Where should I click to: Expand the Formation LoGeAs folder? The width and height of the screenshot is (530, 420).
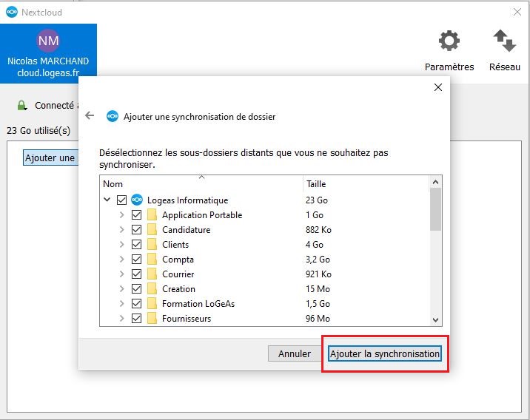point(122,304)
